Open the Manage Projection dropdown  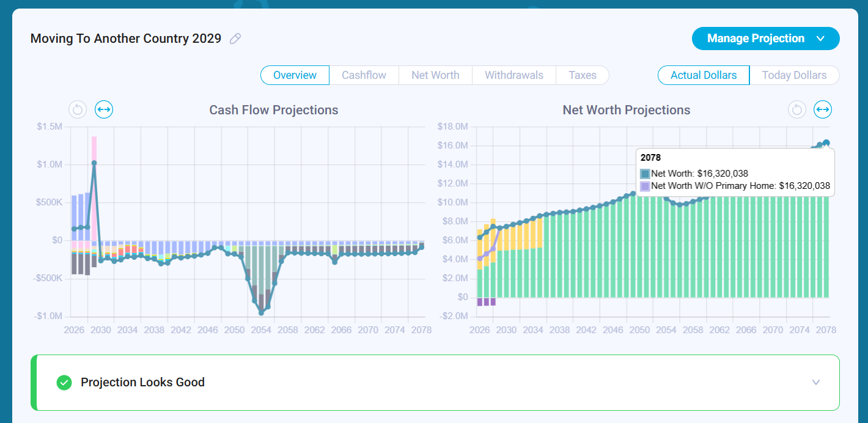tap(765, 39)
